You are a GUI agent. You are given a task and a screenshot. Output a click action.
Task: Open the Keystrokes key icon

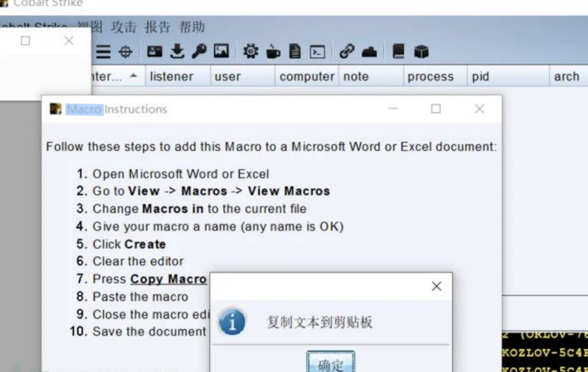[x=199, y=51]
